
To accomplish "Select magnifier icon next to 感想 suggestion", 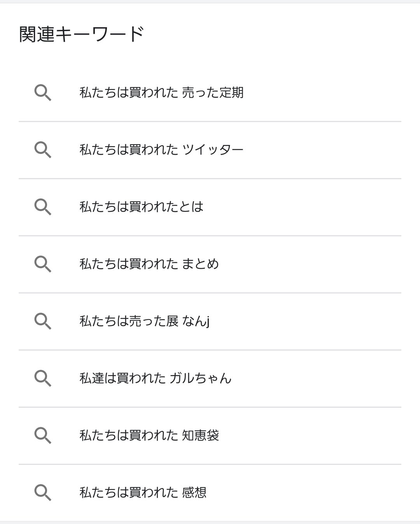I will point(43,493).
